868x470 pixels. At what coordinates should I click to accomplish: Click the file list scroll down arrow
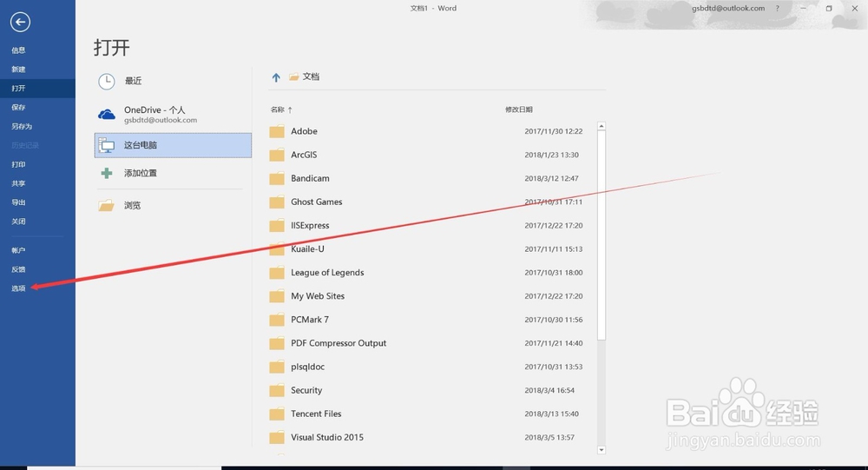click(x=602, y=450)
